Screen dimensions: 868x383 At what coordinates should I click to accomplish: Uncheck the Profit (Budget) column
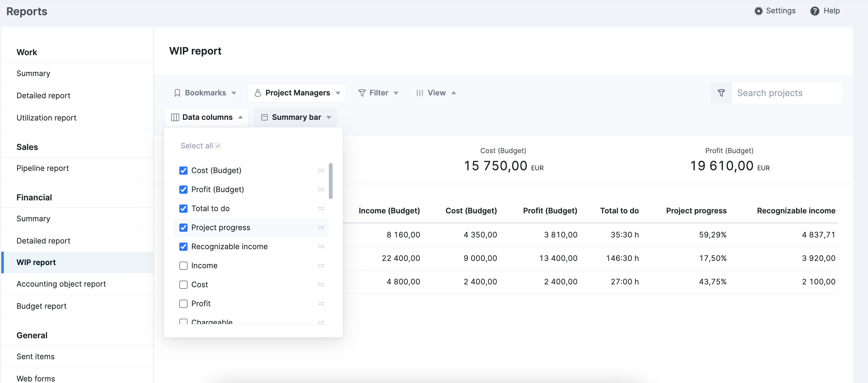[x=183, y=190]
